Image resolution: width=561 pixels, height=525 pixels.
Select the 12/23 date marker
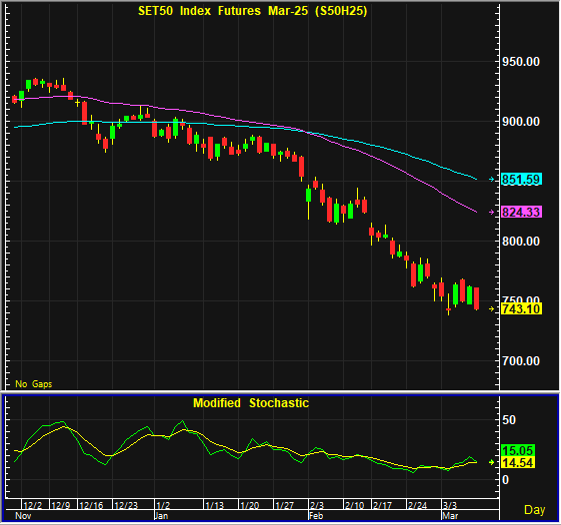pos(126,505)
